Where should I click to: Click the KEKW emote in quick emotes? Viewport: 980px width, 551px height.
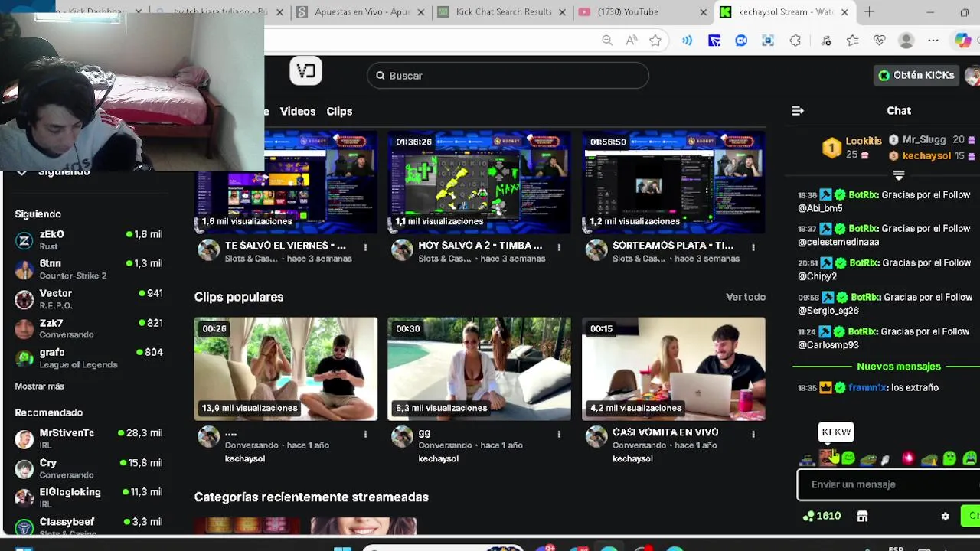pyautogui.click(x=827, y=458)
